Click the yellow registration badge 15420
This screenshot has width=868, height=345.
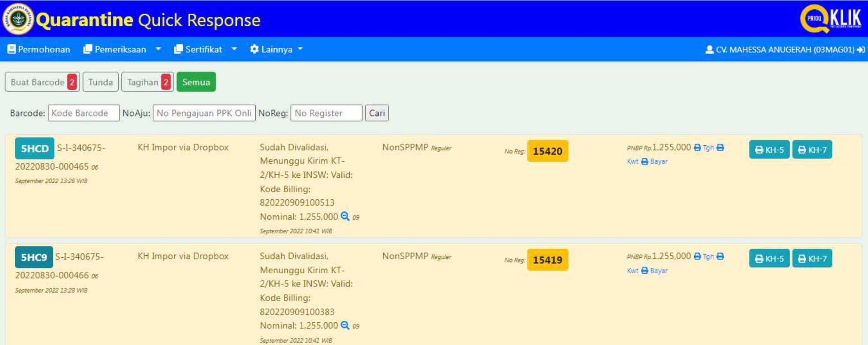point(547,151)
